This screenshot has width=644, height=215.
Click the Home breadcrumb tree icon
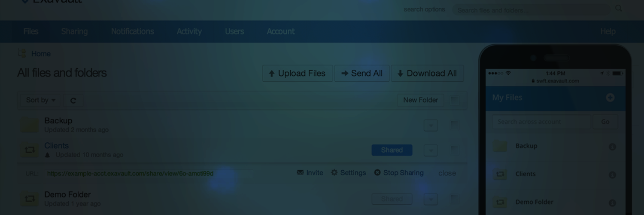pos(22,53)
